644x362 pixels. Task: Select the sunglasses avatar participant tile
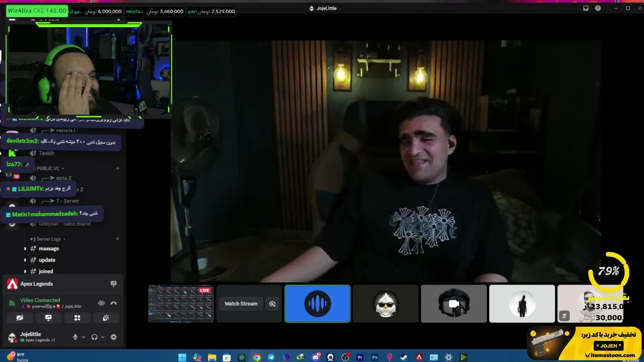385,304
